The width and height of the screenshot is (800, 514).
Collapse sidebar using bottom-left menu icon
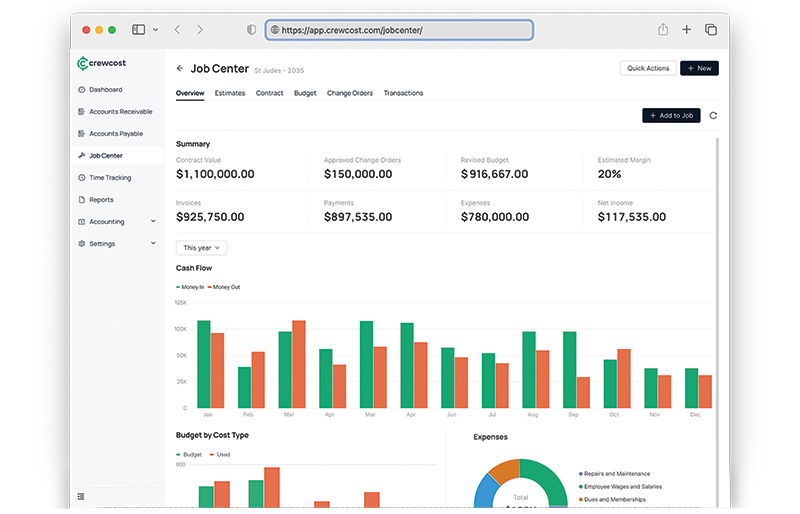(81, 496)
